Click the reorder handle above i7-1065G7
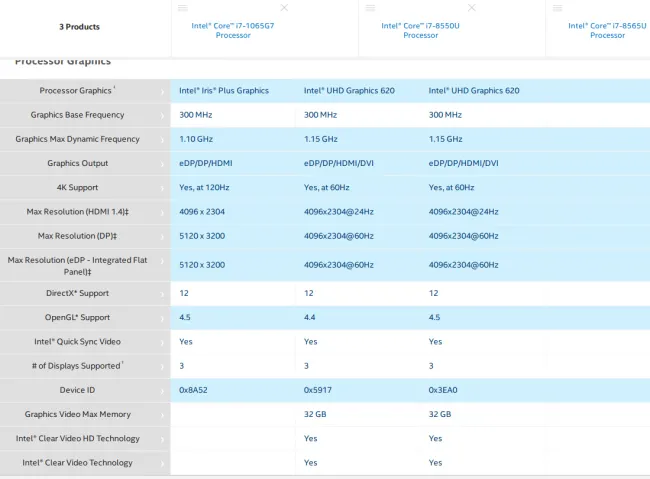 183,7
